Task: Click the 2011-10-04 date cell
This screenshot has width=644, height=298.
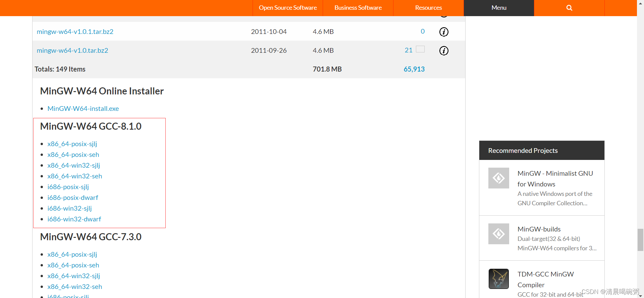Action: (x=269, y=32)
